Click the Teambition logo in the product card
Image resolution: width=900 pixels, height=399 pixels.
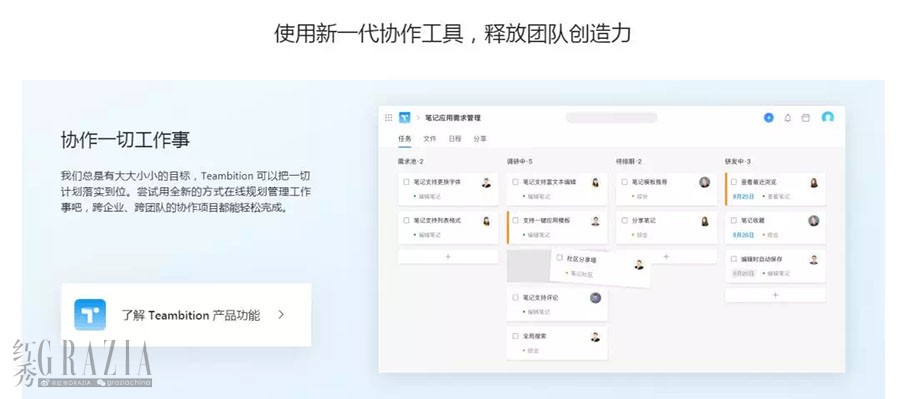pyautogui.click(x=90, y=315)
